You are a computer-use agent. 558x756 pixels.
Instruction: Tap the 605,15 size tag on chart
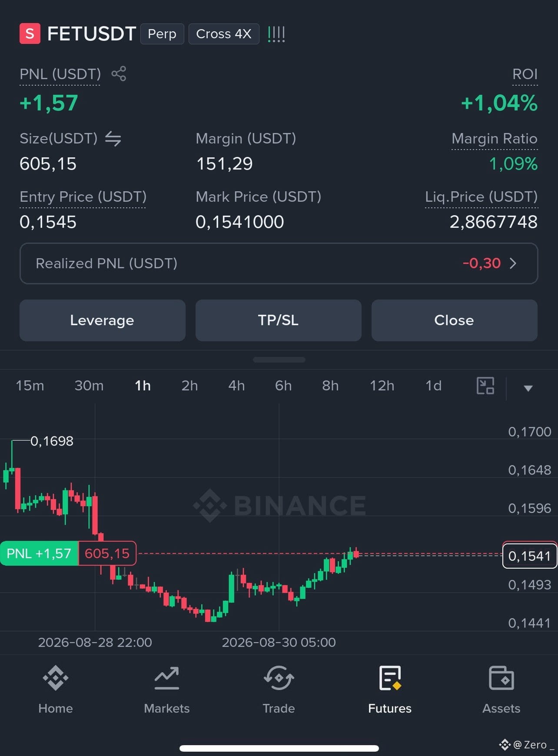107,553
